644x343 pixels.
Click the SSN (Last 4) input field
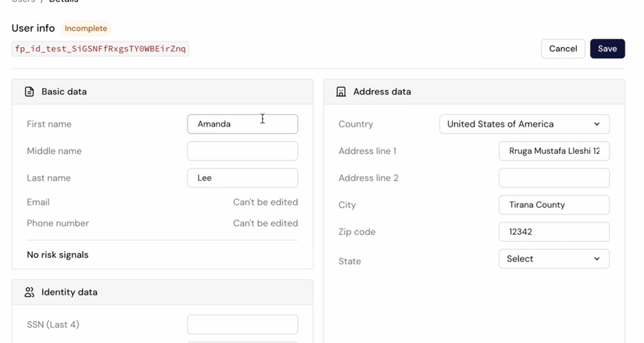tap(242, 325)
